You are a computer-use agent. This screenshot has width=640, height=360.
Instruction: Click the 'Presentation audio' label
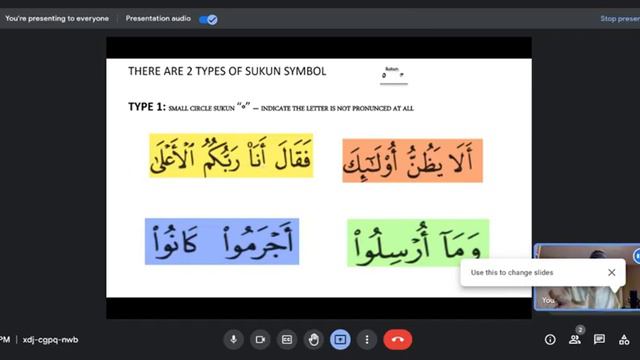158,19
